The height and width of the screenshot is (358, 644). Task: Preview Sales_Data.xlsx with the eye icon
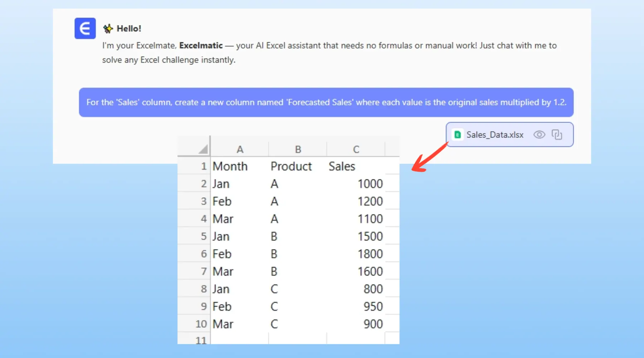tap(539, 135)
